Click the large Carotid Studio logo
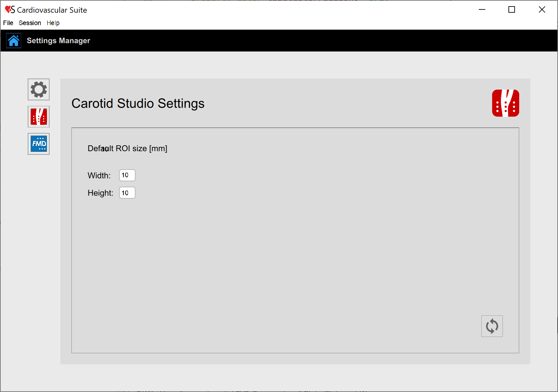 (x=505, y=103)
